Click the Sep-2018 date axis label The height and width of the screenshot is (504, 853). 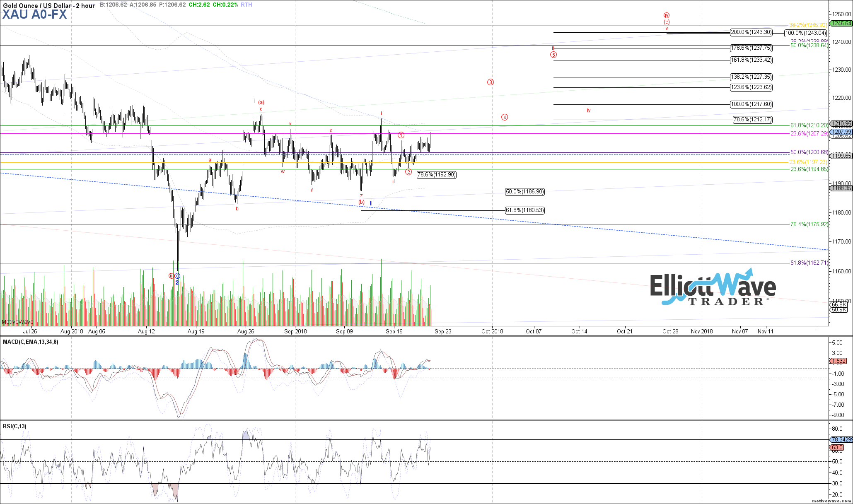[295, 331]
